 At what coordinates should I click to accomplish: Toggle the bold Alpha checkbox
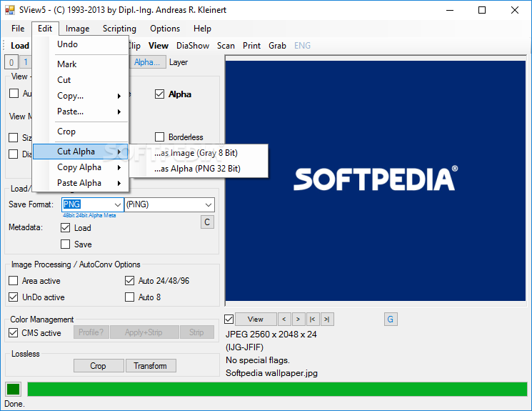(159, 94)
